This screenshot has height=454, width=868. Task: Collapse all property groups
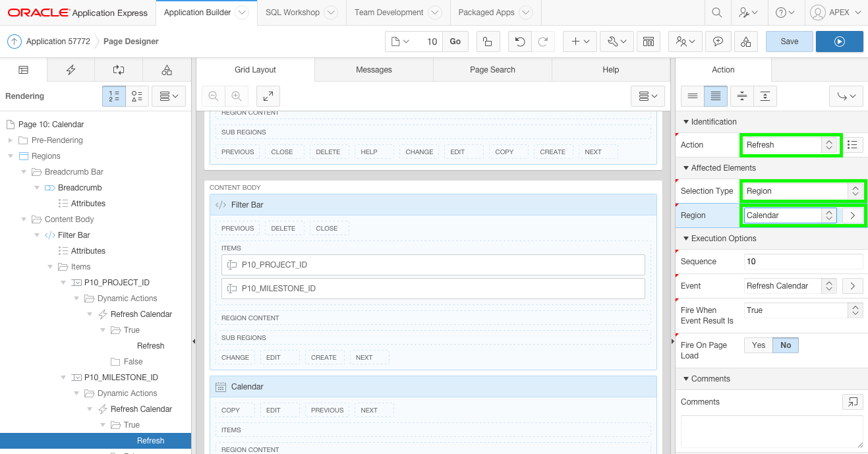pos(742,96)
